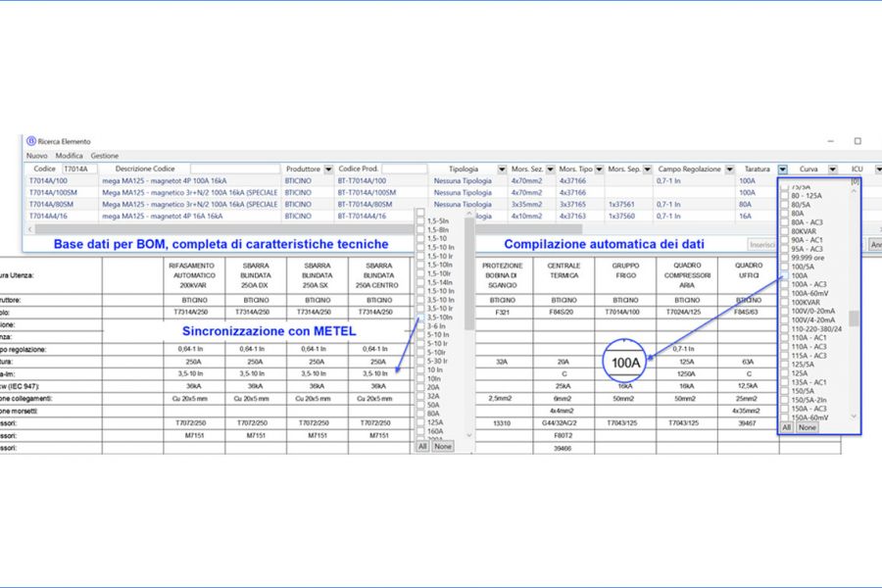Click the 12,5kA cell in the sheet
882x588 pixels.
coord(748,386)
